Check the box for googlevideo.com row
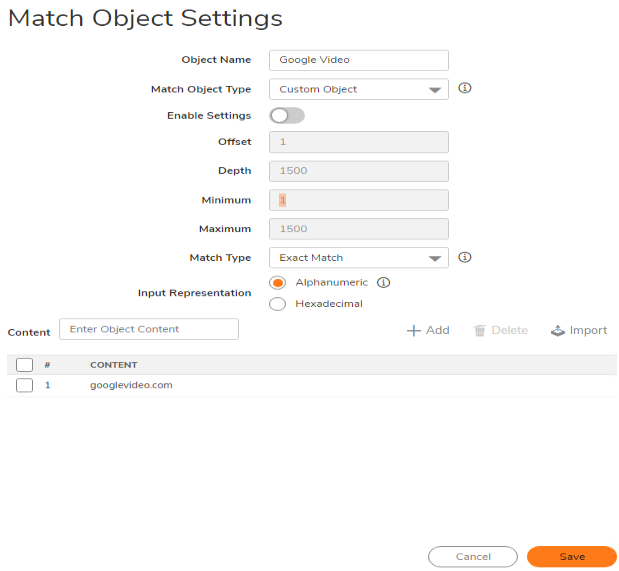 [x=25, y=385]
